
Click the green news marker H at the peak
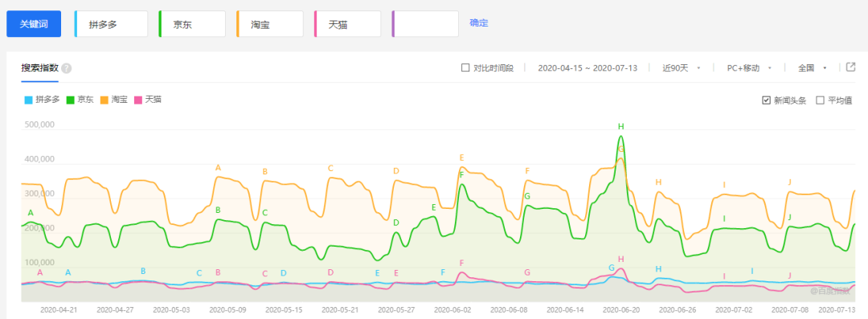click(x=621, y=126)
